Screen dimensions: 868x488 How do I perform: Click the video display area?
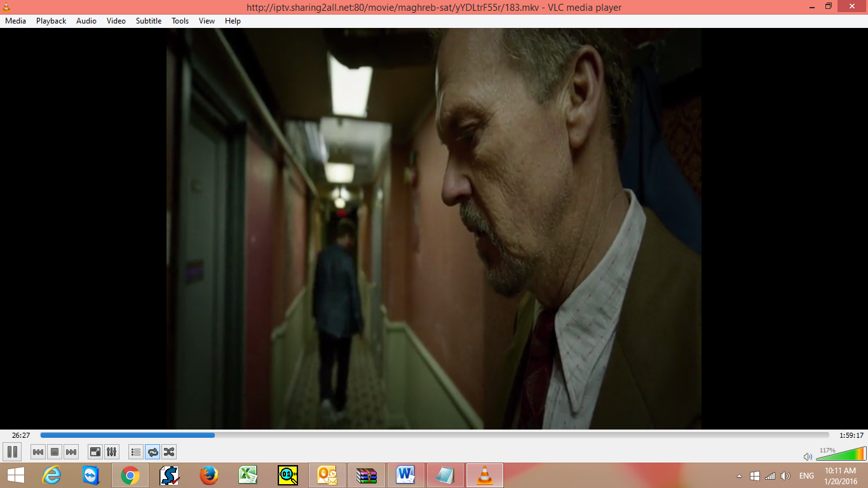(434, 229)
